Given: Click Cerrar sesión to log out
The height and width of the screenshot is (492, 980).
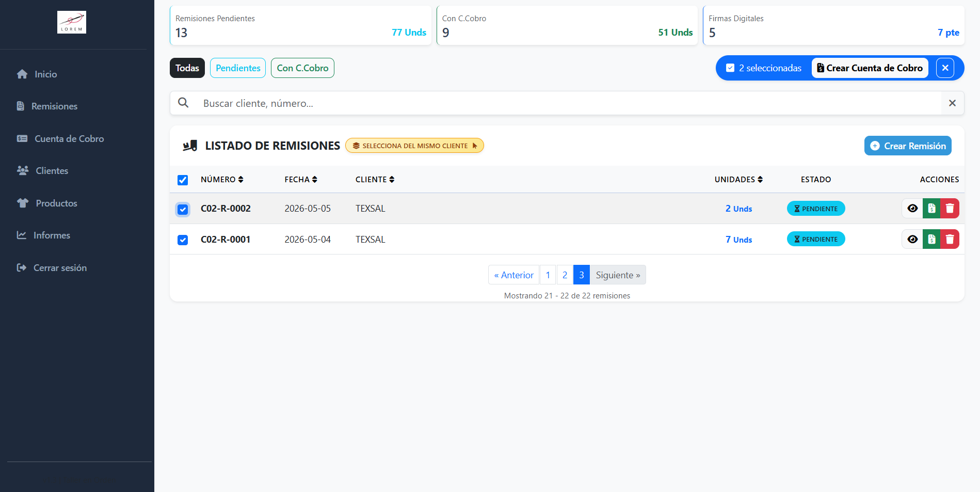Looking at the screenshot, I should coord(52,268).
